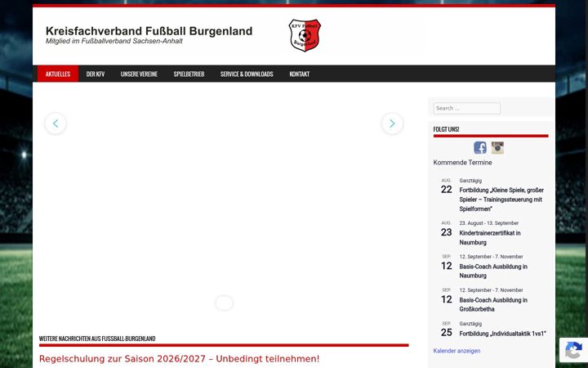Open Fortbildung Individualtaktik 1vs1 event

pos(502,334)
